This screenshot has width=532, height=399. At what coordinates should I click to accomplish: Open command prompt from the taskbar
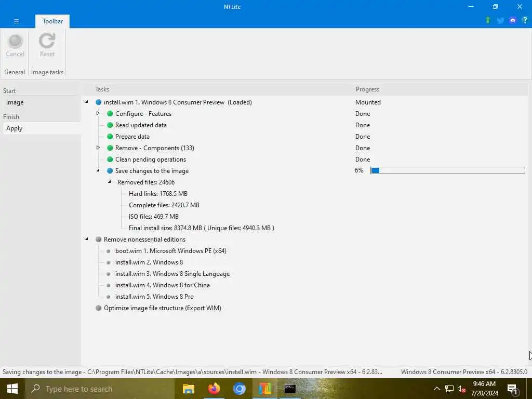pyautogui.click(x=290, y=389)
